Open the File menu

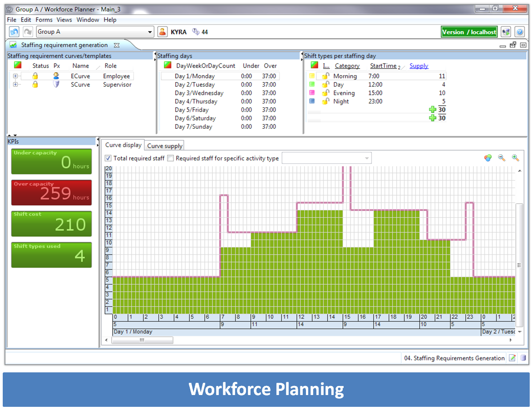tap(11, 20)
